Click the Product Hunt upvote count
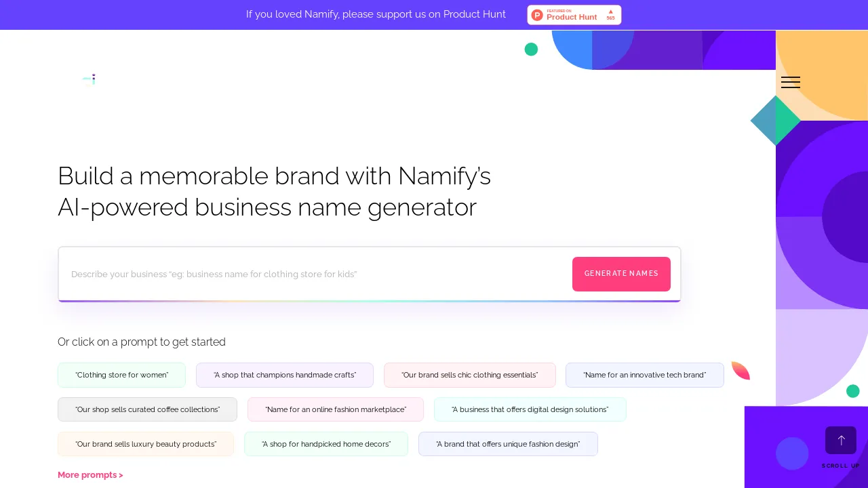868x488 pixels. click(x=610, y=15)
